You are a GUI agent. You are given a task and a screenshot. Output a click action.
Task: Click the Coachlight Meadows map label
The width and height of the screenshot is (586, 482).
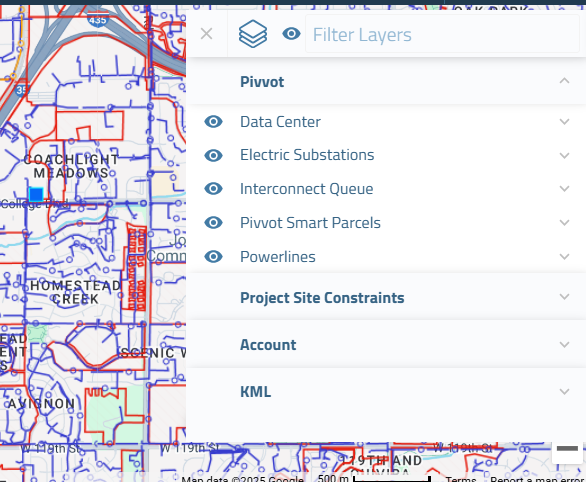coord(71,166)
